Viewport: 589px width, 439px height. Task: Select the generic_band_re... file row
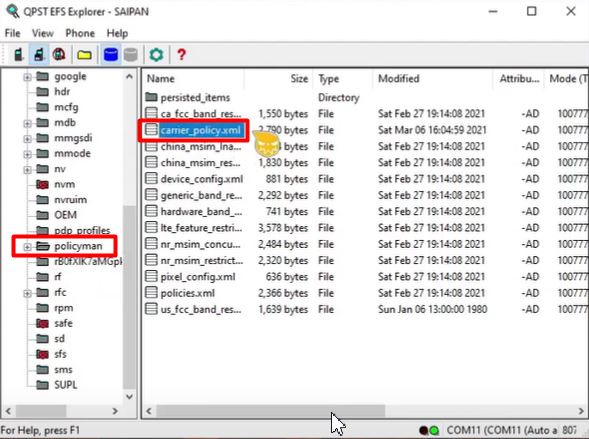click(364, 195)
